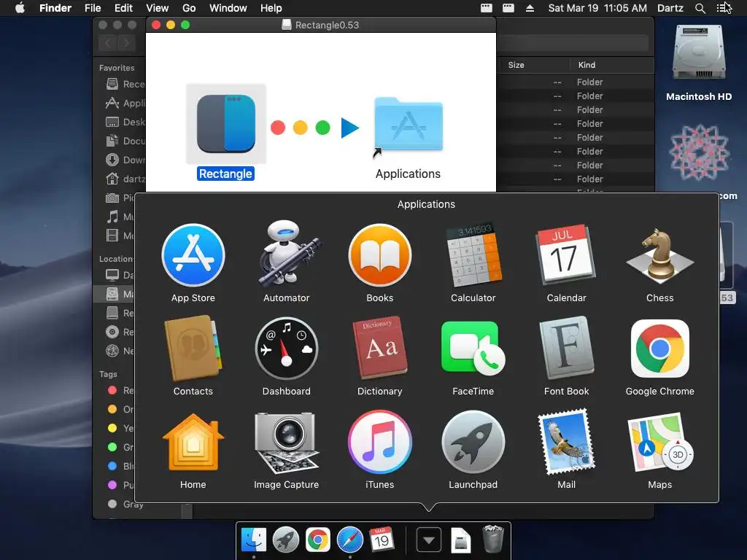Viewport: 747px width, 560px height.
Task: Open the Macintosh HD desktop drive
Action: coord(699,52)
